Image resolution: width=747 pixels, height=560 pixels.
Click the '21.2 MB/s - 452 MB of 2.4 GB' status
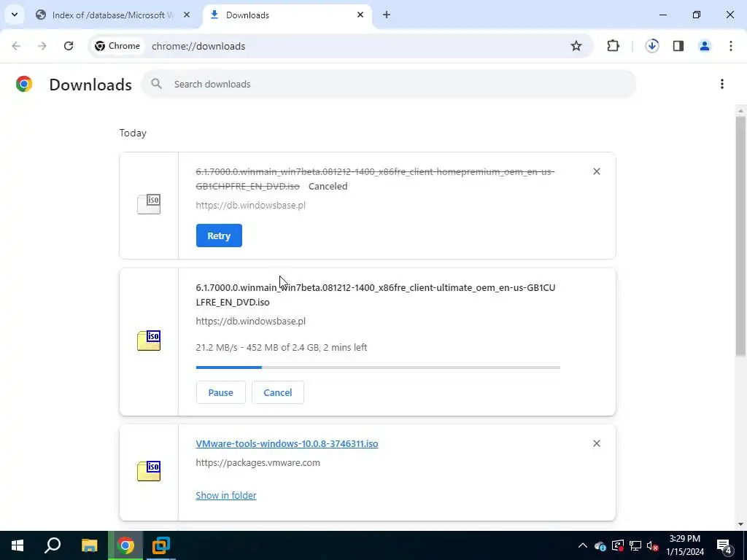click(282, 348)
